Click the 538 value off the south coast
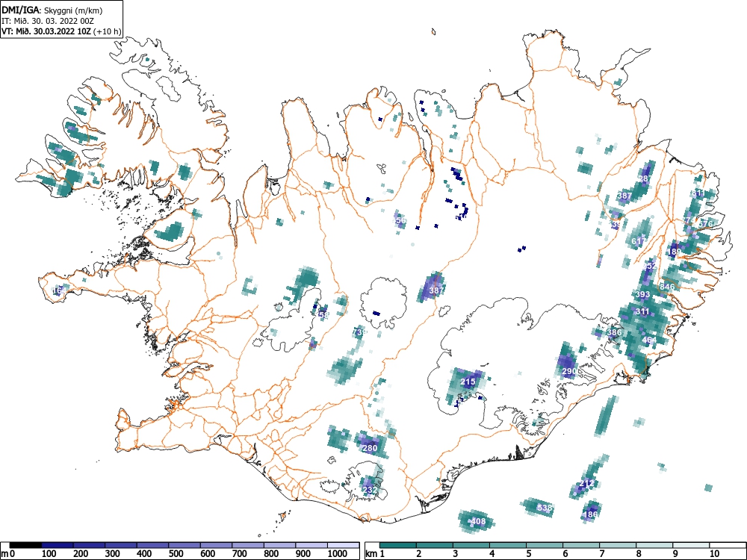Screen dimensions: 747x560 [x=544, y=508]
